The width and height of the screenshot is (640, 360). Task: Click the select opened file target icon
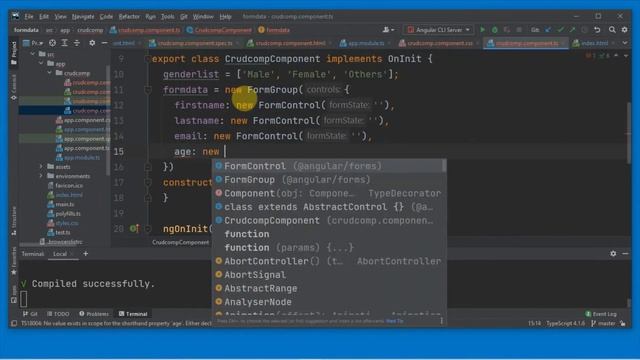point(52,43)
